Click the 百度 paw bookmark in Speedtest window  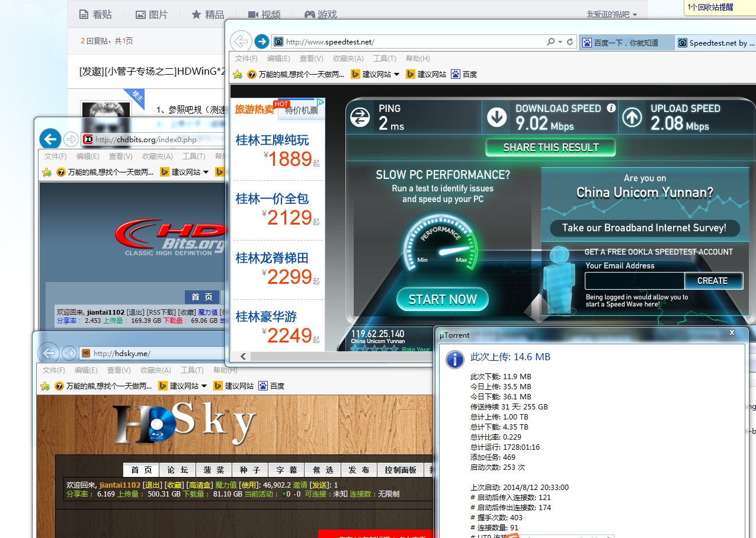click(464, 74)
